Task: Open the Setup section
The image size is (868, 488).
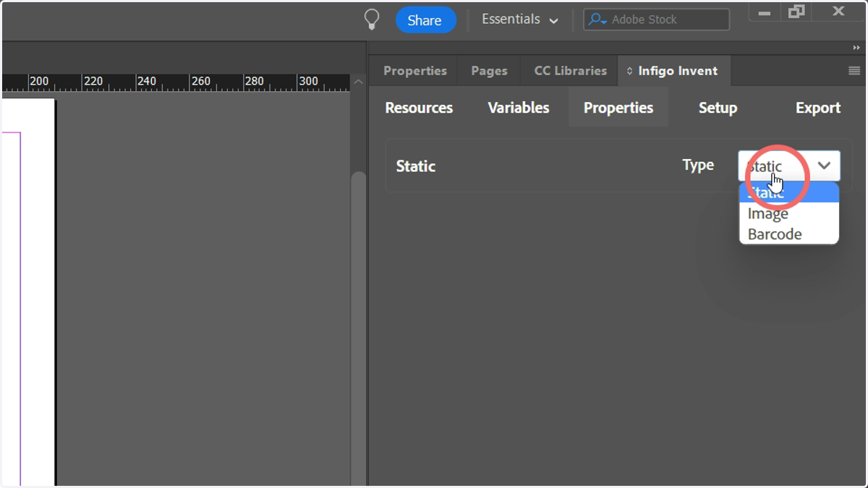Action: [718, 108]
